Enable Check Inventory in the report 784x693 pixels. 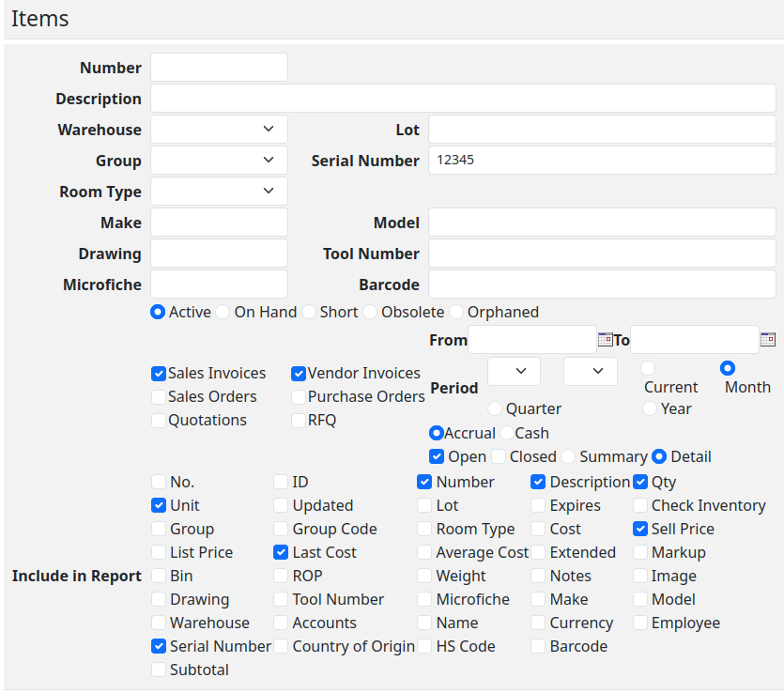tap(639, 505)
